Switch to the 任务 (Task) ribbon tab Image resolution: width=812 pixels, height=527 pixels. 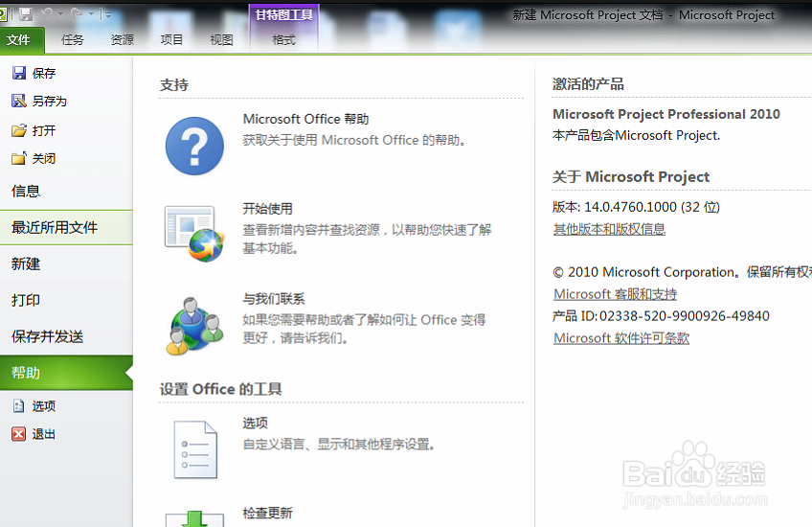coord(73,40)
